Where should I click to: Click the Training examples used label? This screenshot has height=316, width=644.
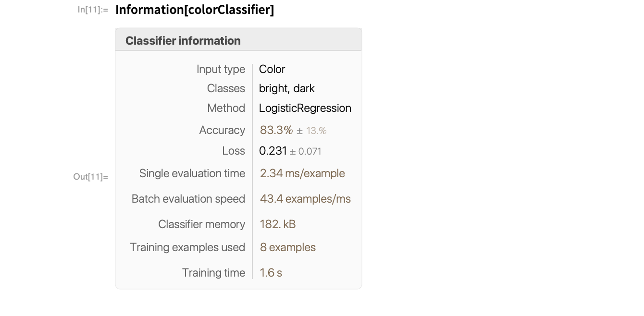tap(187, 247)
